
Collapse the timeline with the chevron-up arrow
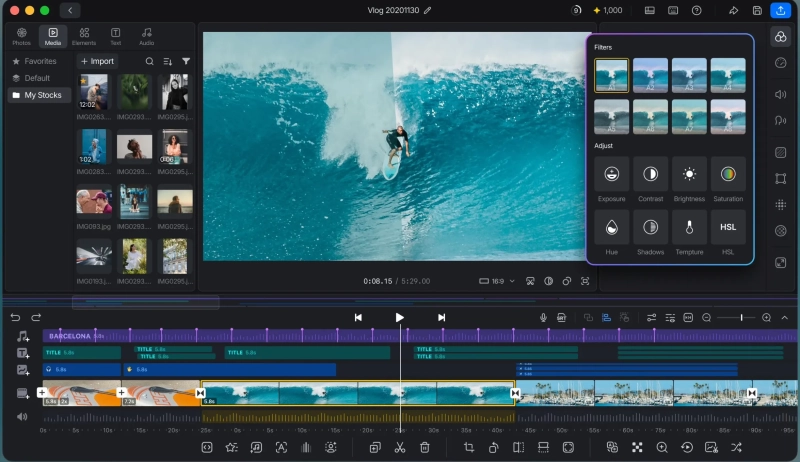[x=785, y=318]
